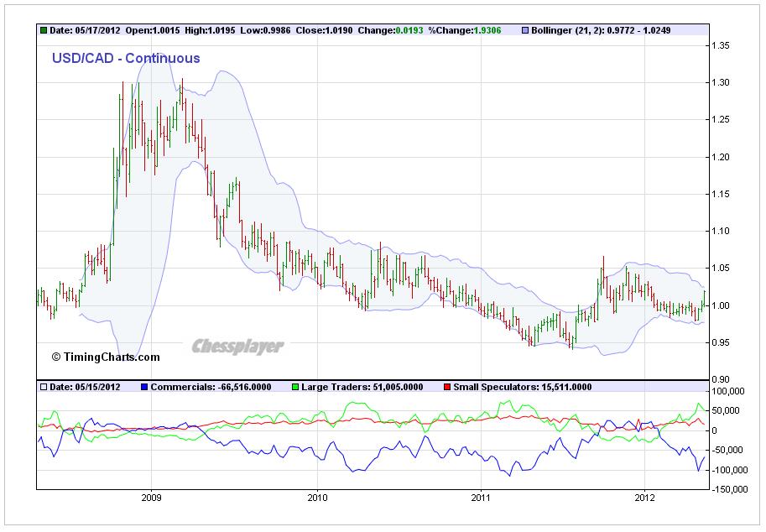
Task: Click the Bollinger legend light-blue swatch
Action: [526, 30]
